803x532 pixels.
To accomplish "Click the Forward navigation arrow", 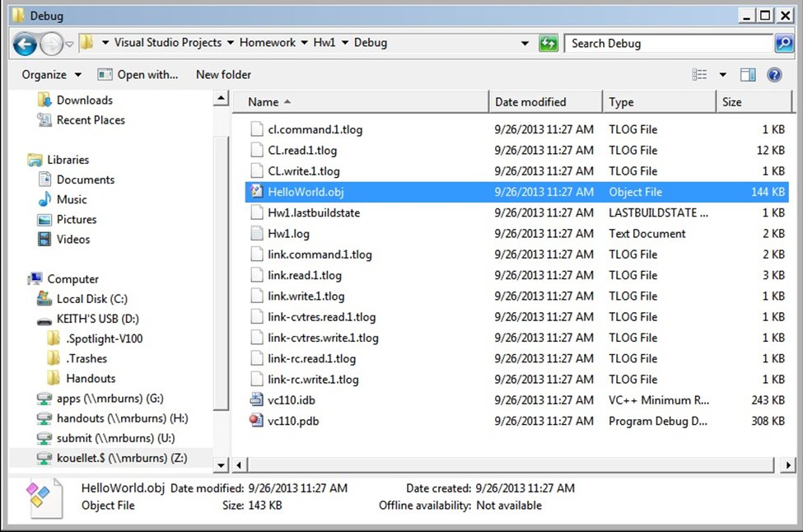I will click(51, 44).
